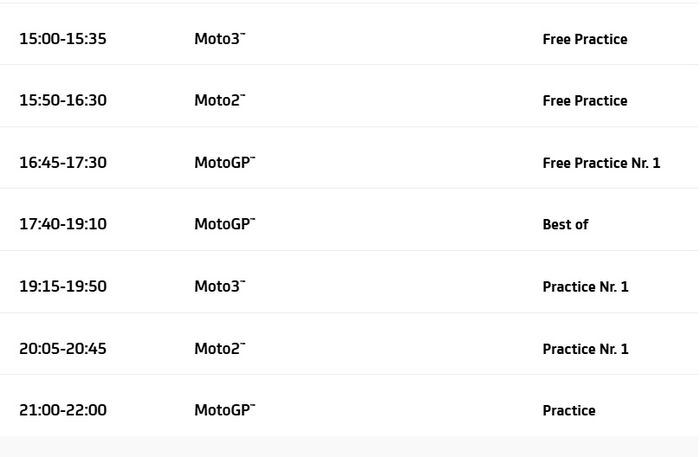Open the MotoGP Practice session at 21:00
The height and width of the screenshot is (457, 700).
(568, 411)
